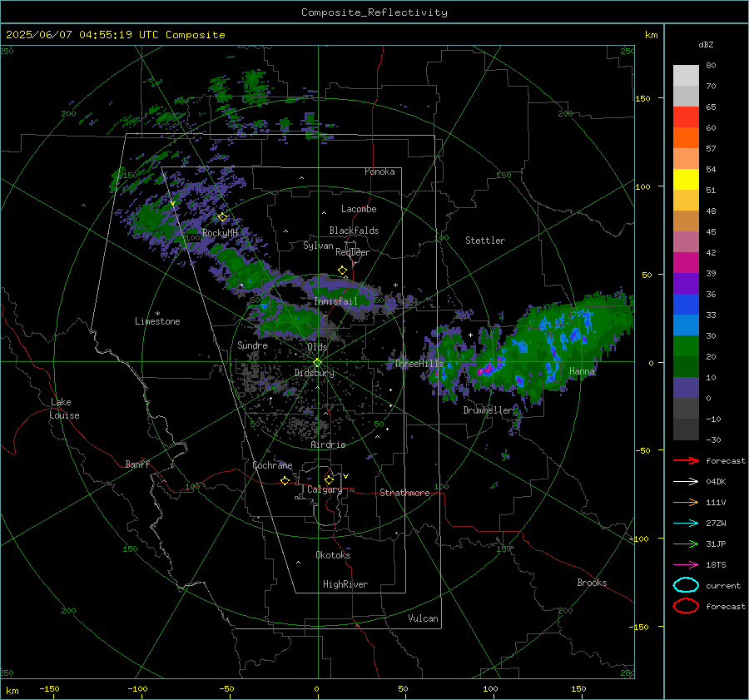Pick the blue 36 dBZ legend swatch
Screen dimensions: 749x700
click(x=686, y=305)
